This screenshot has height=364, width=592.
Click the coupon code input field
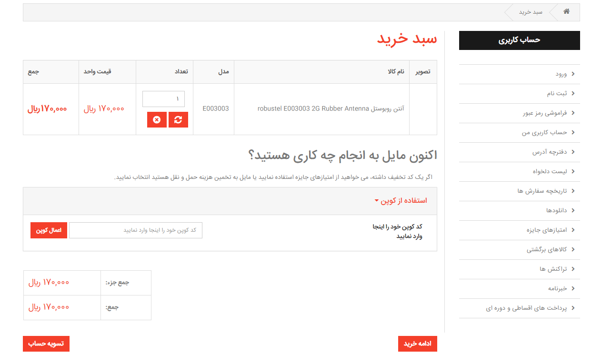pos(136,230)
